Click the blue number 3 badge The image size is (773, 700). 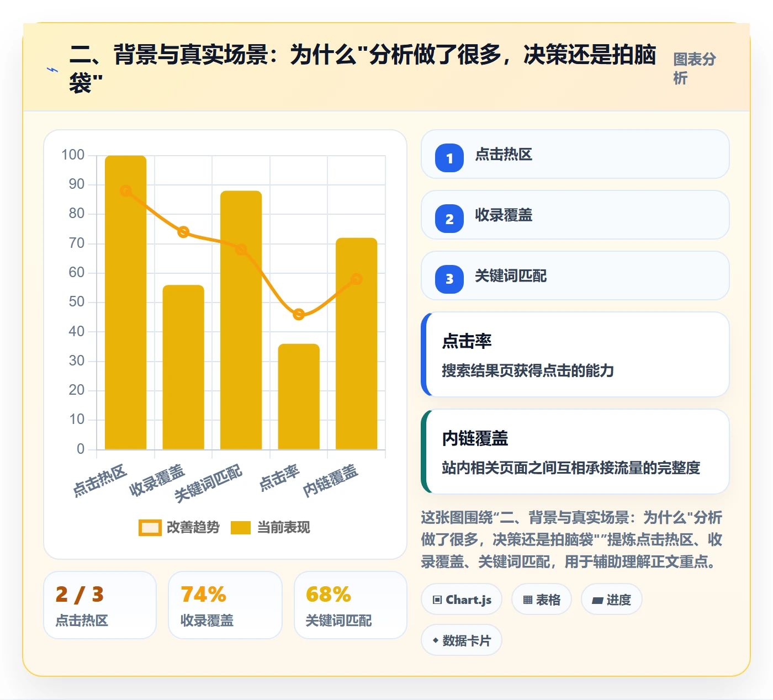pos(449,279)
